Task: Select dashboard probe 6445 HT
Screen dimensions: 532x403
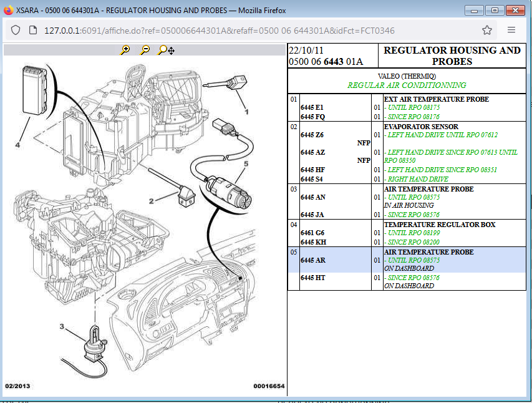Action: coord(313,278)
